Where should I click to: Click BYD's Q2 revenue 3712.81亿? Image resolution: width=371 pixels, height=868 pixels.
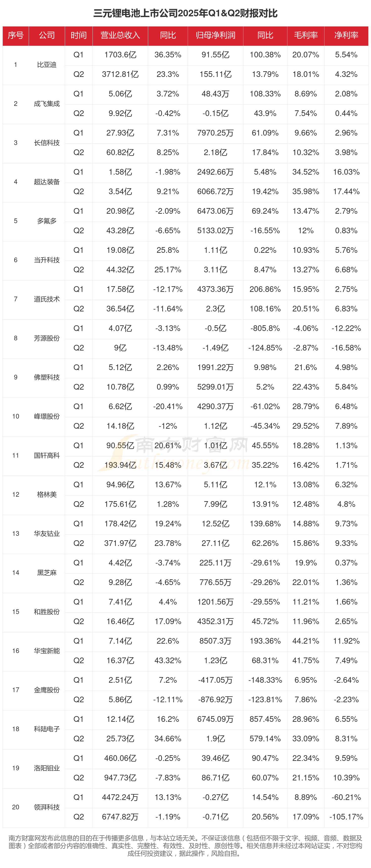click(120, 74)
